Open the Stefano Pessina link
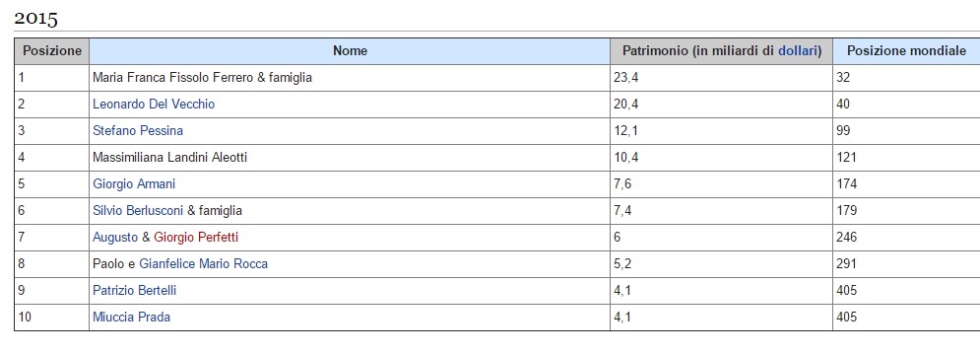 pos(138,131)
